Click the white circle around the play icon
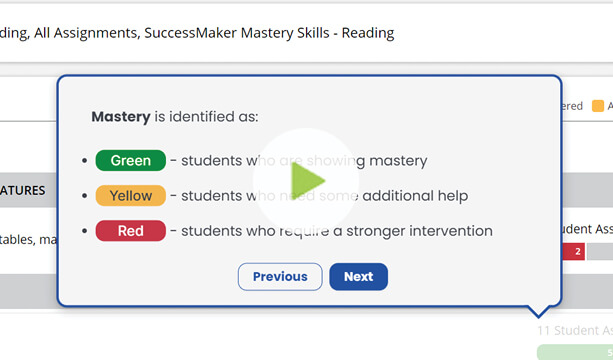613x360 pixels. 306,181
